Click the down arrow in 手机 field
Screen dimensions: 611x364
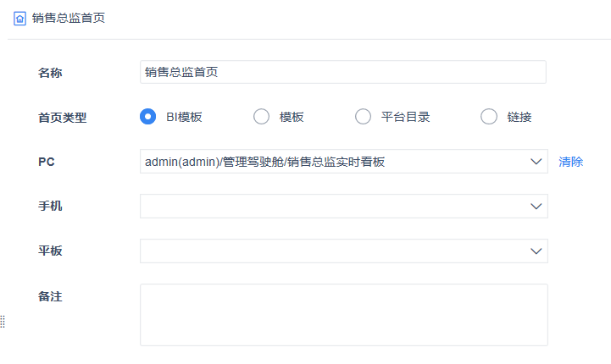pos(536,207)
